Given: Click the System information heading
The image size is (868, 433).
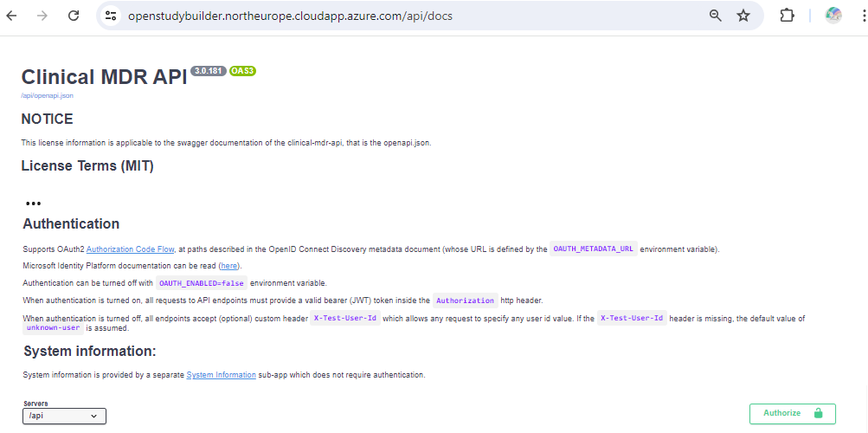Looking at the screenshot, I should point(90,351).
